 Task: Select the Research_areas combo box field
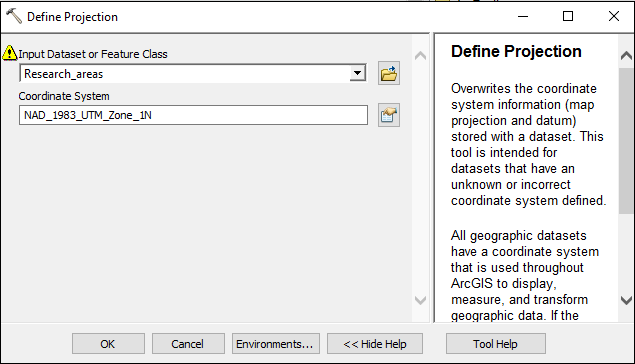point(193,74)
